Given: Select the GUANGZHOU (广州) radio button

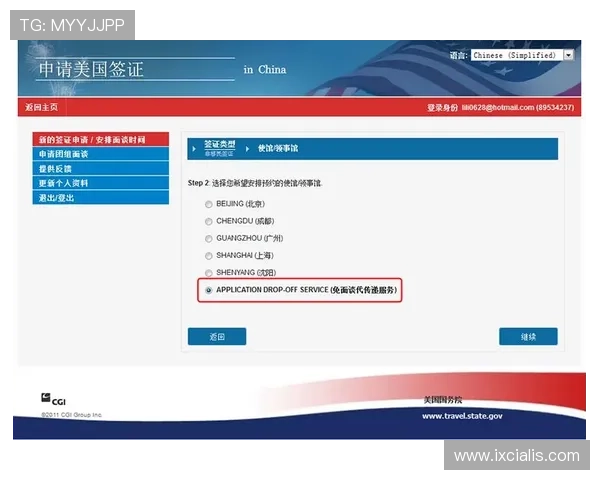Looking at the screenshot, I should point(209,239).
